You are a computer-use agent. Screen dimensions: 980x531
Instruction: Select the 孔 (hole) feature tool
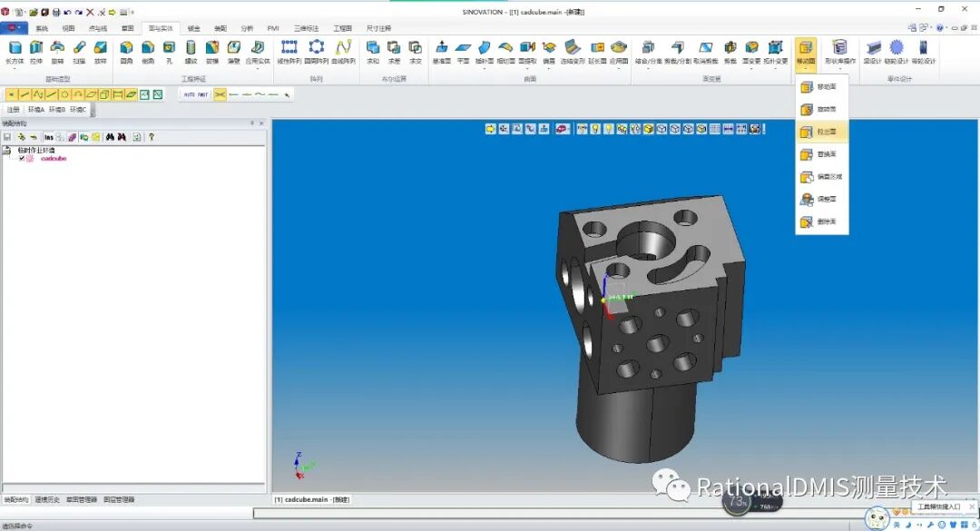pos(168,52)
